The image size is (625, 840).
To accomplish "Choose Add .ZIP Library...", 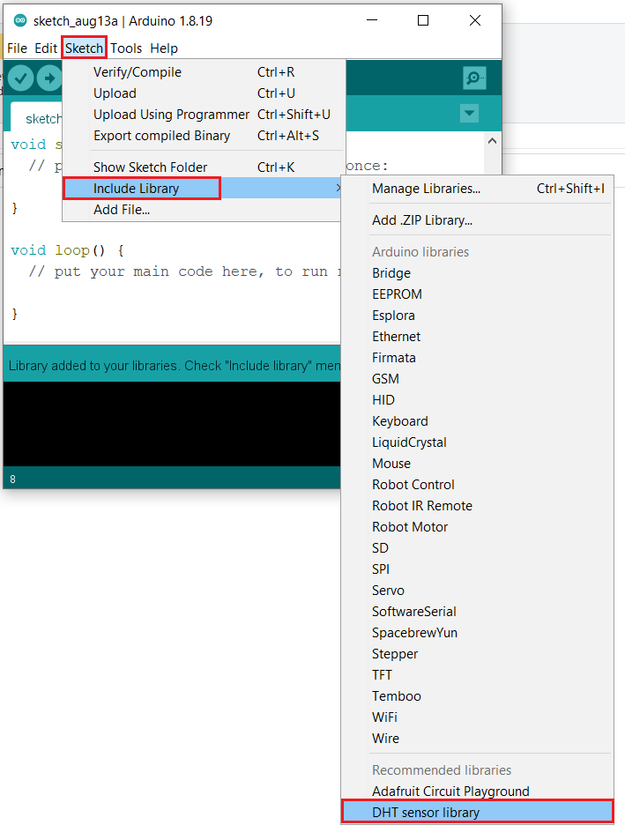I will [x=477, y=220].
